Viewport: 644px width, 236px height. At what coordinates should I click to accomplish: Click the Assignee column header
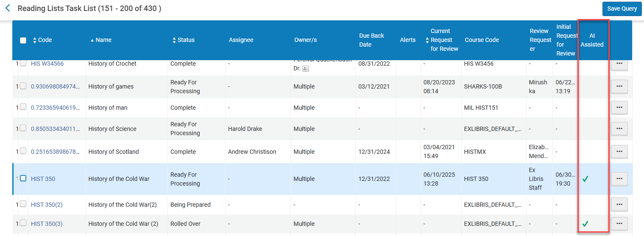241,40
